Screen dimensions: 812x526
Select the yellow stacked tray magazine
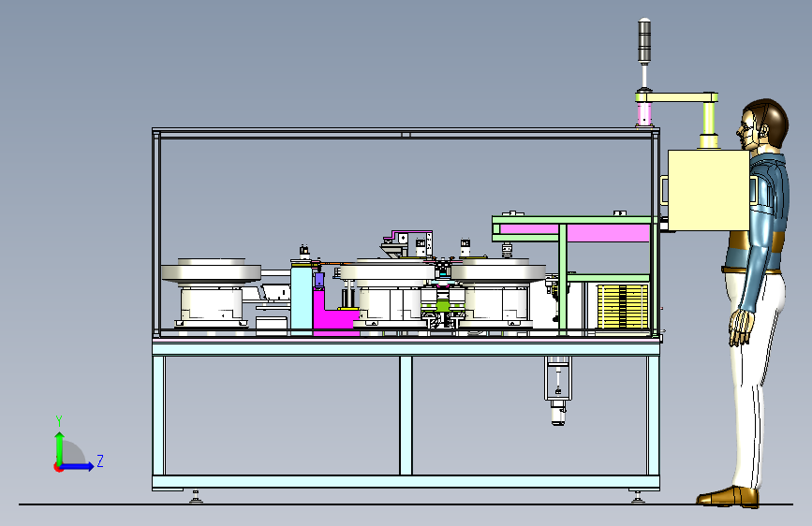[x=623, y=306]
